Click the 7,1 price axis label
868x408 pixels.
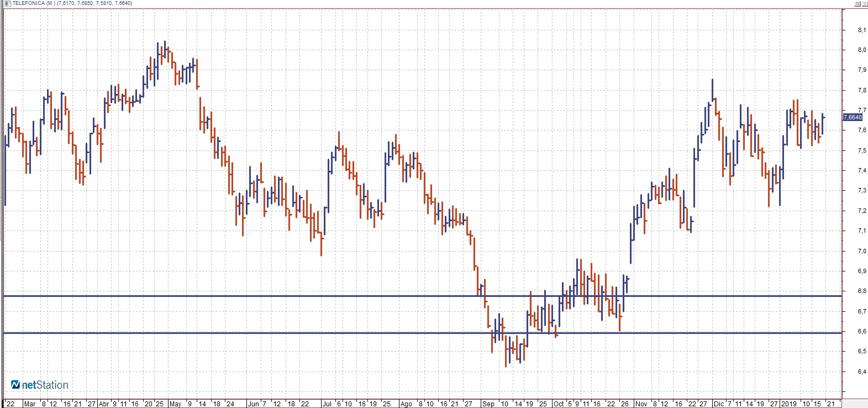(861, 231)
